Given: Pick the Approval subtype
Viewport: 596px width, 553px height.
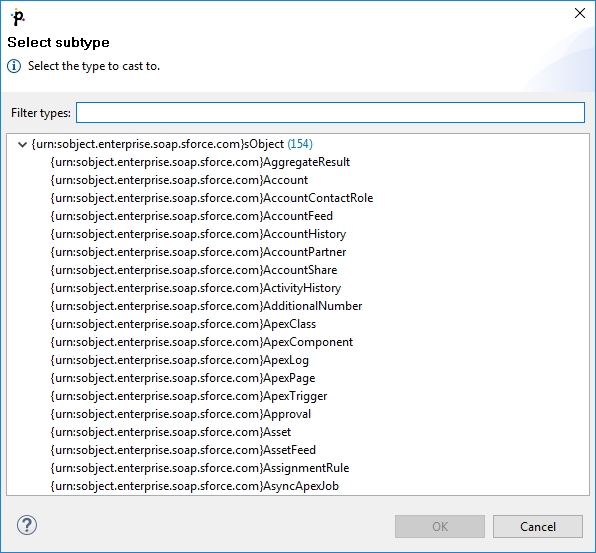Looking at the screenshot, I should 181,414.
